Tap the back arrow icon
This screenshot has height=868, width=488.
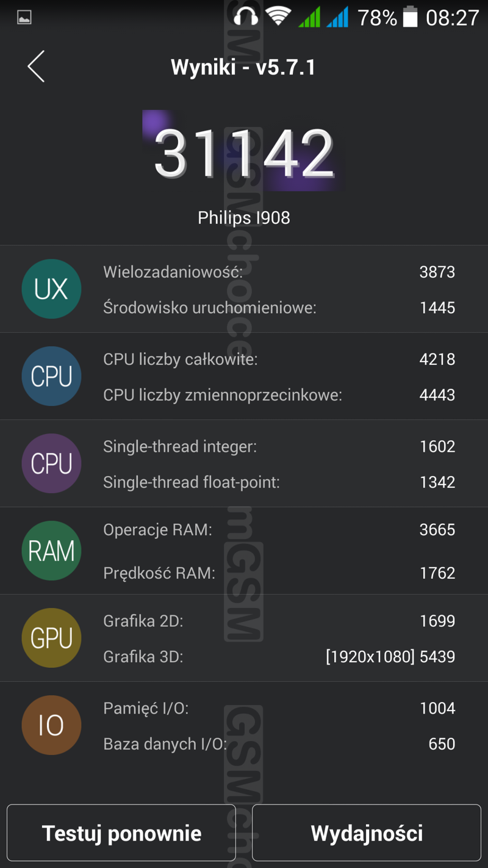click(36, 66)
